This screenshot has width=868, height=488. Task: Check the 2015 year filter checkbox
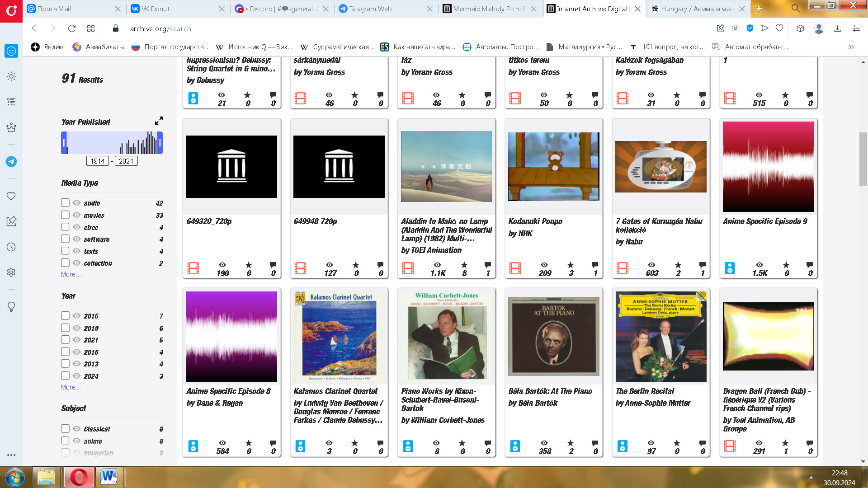66,316
